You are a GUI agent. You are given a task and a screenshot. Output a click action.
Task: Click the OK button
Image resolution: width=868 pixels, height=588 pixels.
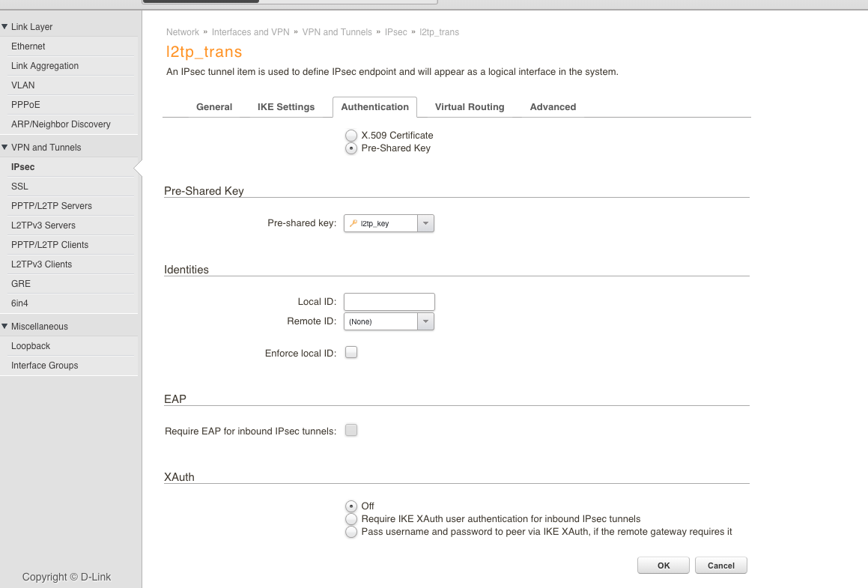coord(664,566)
